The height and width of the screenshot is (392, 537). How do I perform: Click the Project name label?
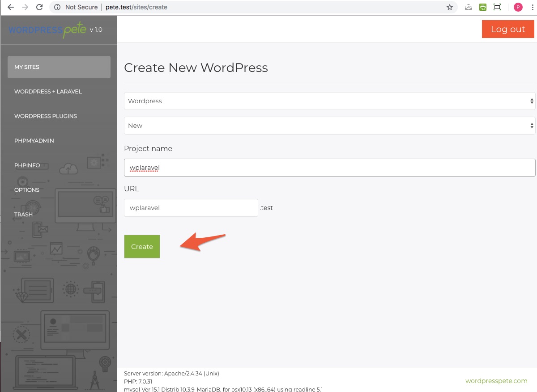pos(148,148)
